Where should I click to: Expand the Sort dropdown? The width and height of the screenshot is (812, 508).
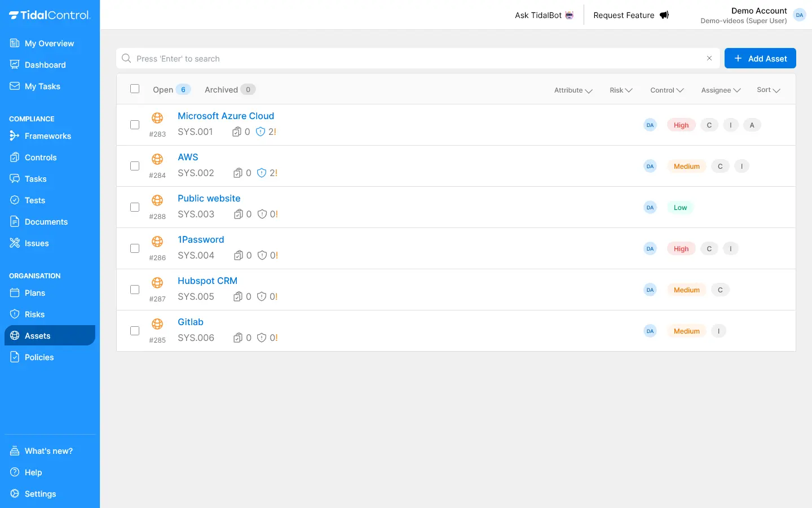coord(768,90)
